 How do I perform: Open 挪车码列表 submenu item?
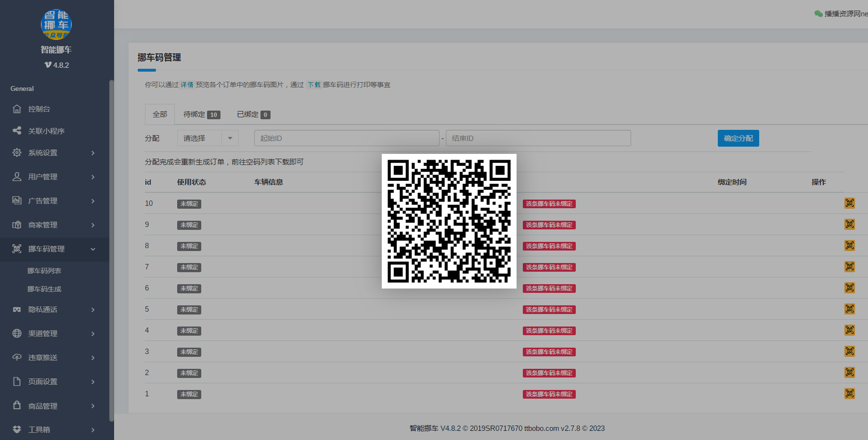(44, 271)
